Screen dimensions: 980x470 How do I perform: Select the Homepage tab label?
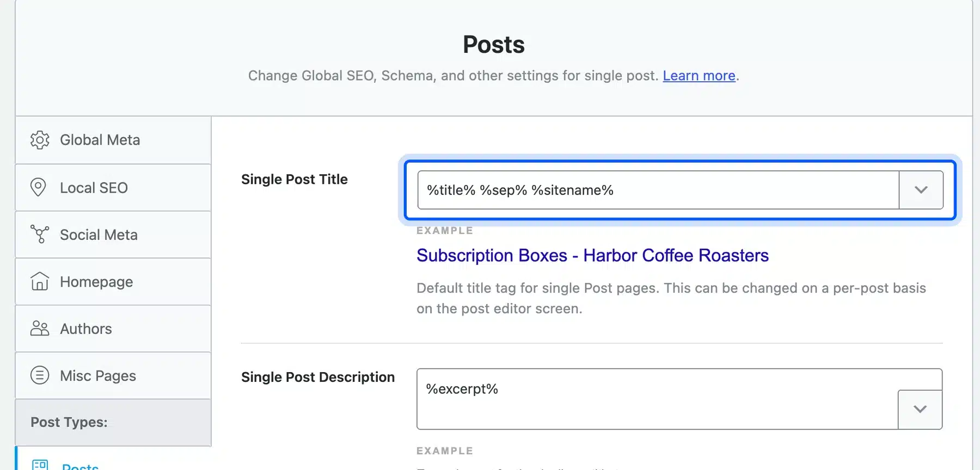96,282
